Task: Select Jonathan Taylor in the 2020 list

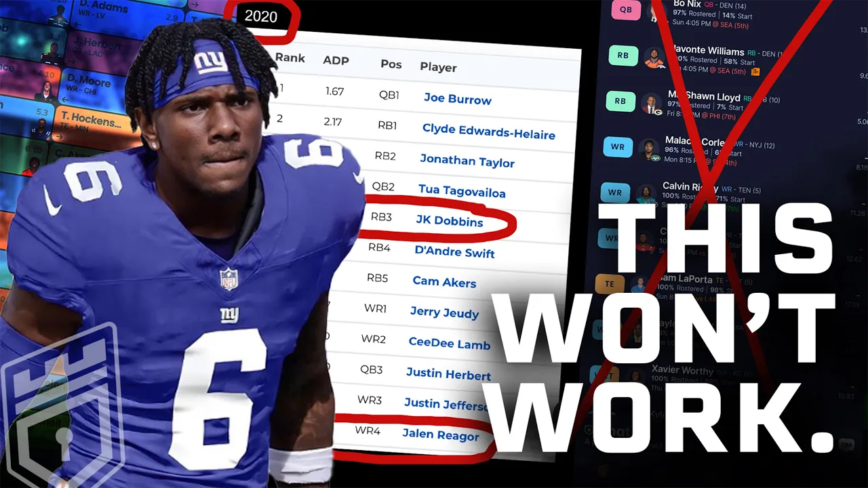Action: (x=467, y=161)
